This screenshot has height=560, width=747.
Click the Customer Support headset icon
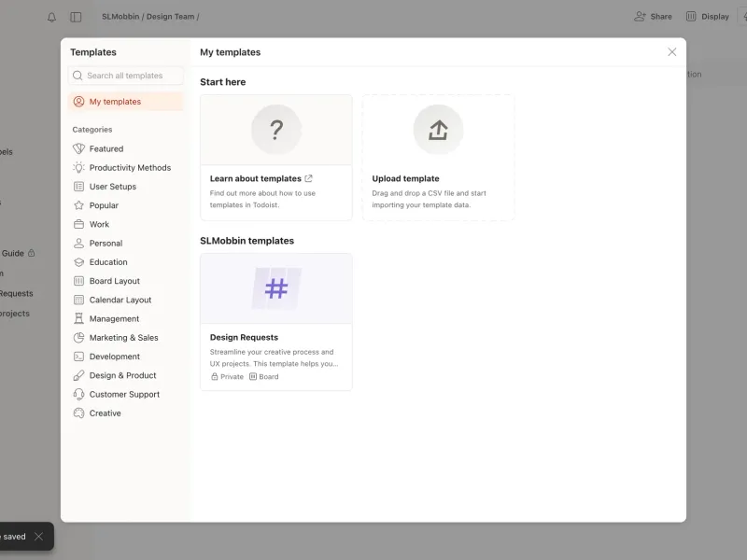pyautogui.click(x=78, y=394)
